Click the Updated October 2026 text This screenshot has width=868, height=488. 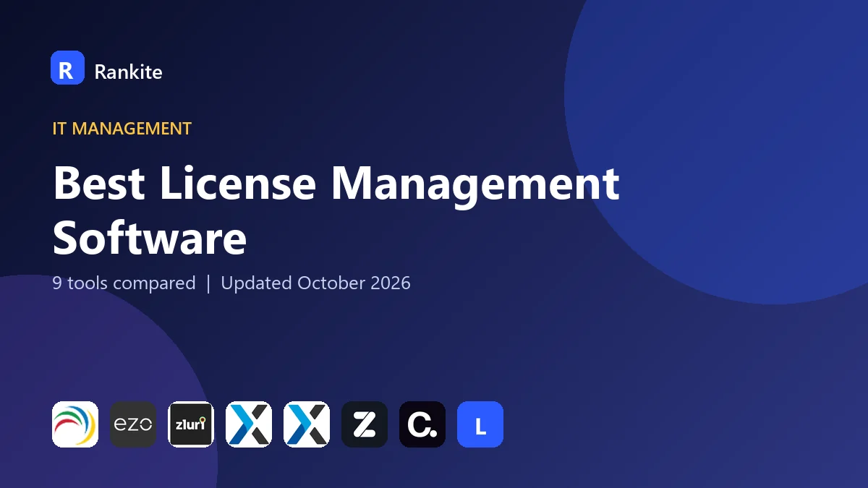(315, 283)
